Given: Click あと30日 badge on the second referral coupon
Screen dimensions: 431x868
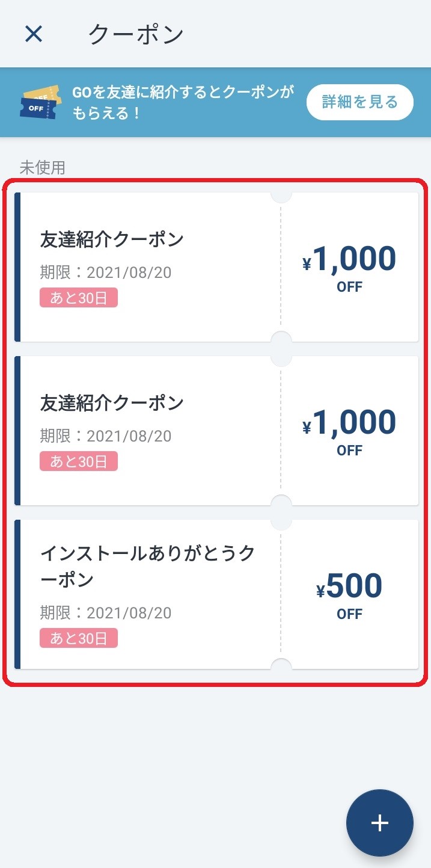Looking at the screenshot, I should (79, 461).
